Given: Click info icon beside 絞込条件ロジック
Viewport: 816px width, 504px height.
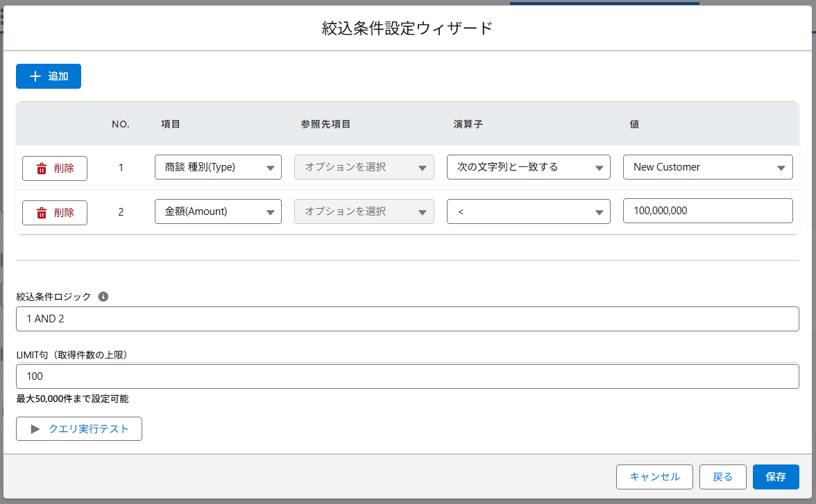Looking at the screenshot, I should (x=103, y=297).
